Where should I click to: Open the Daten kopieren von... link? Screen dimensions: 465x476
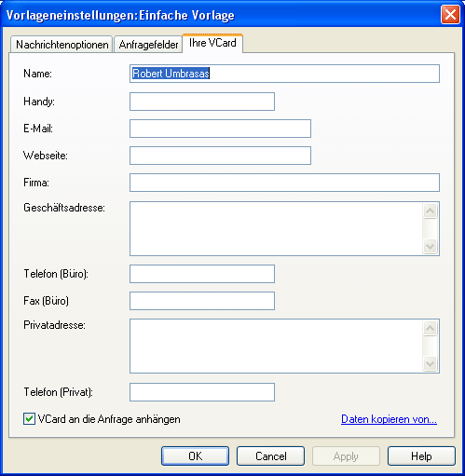[389, 419]
